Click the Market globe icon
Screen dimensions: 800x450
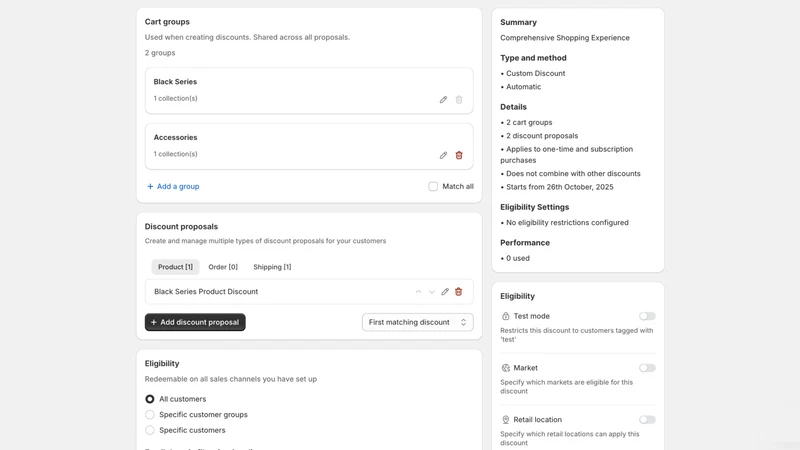[506, 368]
